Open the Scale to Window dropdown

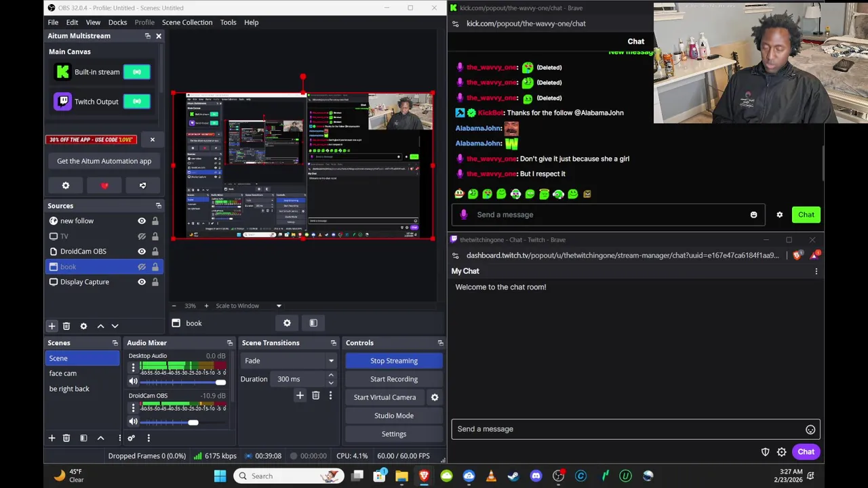point(248,306)
